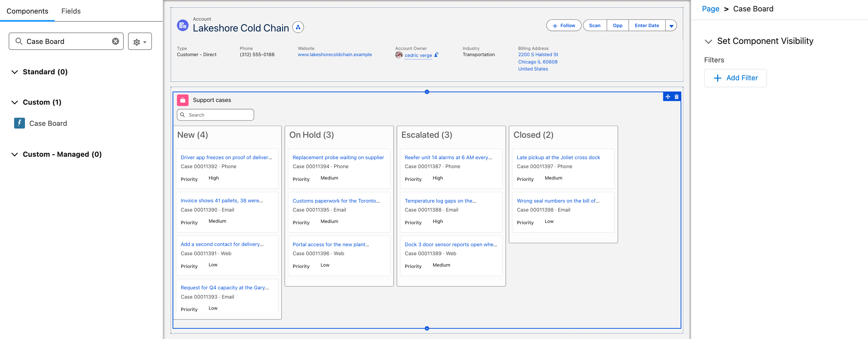868x339 pixels.
Task: Collapse the Standard (0) section
Action: pyautogui.click(x=14, y=72)
